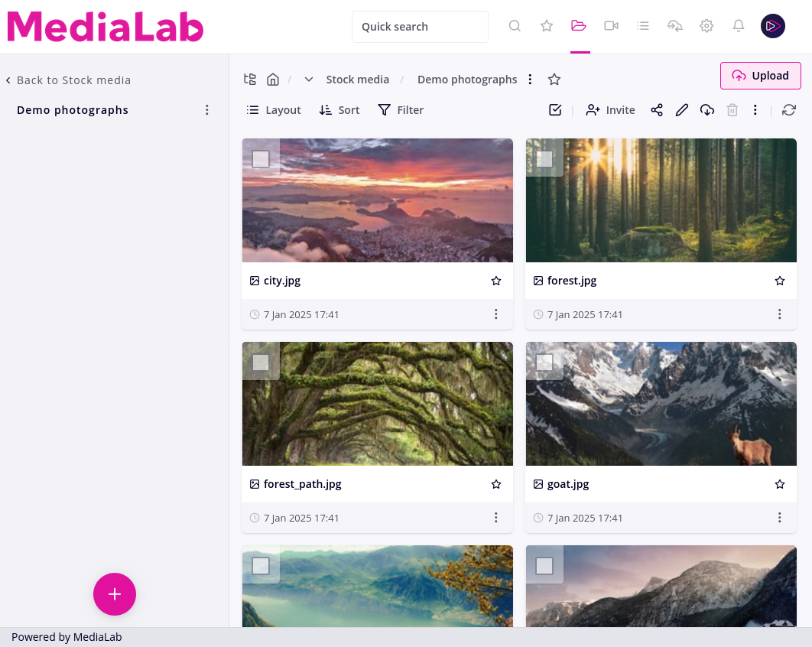This screenshot has width=812, height=647.
Task: Open notifications bell
Action: 739,26
